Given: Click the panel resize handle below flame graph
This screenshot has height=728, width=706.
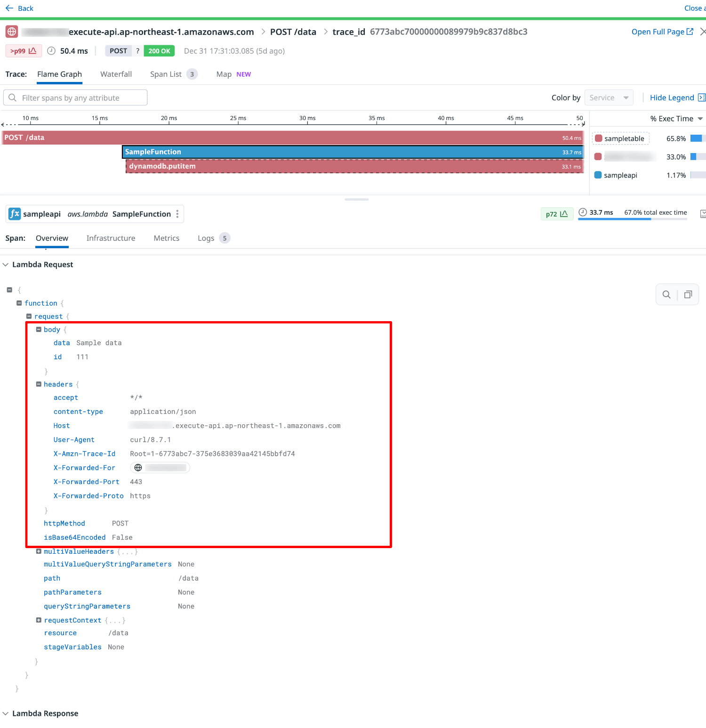Looking at the screenshot, I should 356,199.
